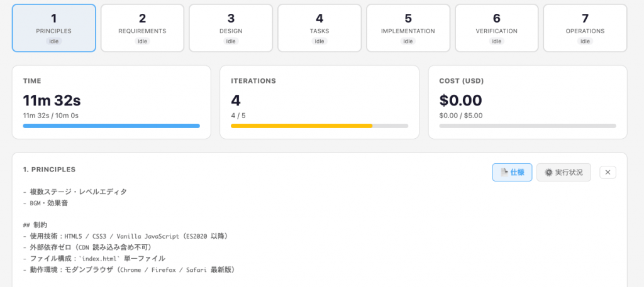This screenshot has height=287, width=644.
Task: Click the 11m 32s time value
Action: coord(52,100)
